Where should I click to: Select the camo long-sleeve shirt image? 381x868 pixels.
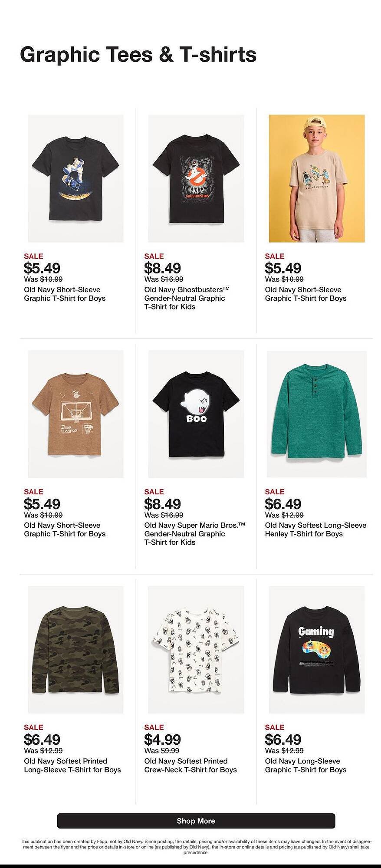pyautogui.click(x=76, y=650)
